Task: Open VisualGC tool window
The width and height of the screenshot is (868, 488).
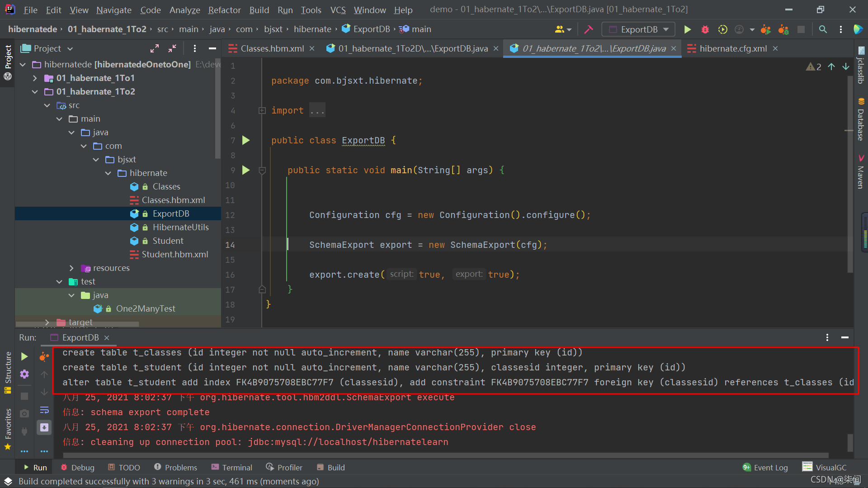Action: click(824, 467)
